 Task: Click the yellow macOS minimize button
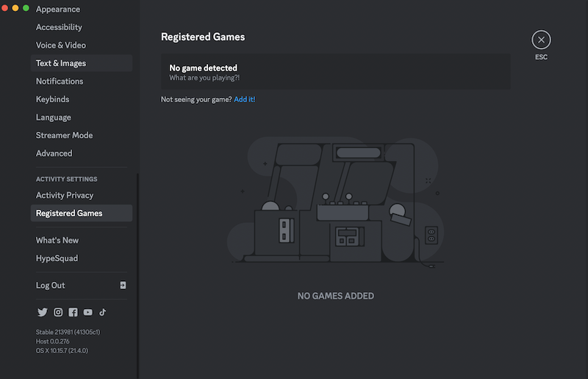[x=15, y=8]
